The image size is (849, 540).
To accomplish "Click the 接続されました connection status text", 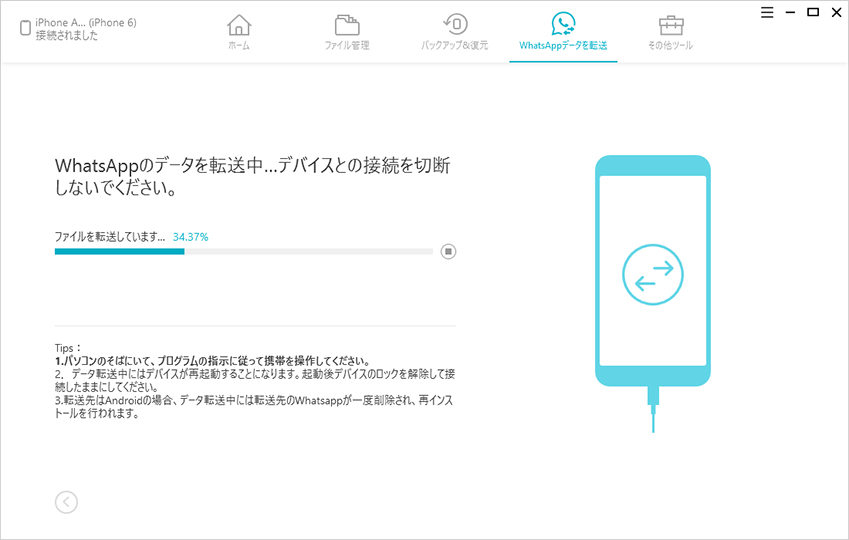I will (x=67, y=36).
